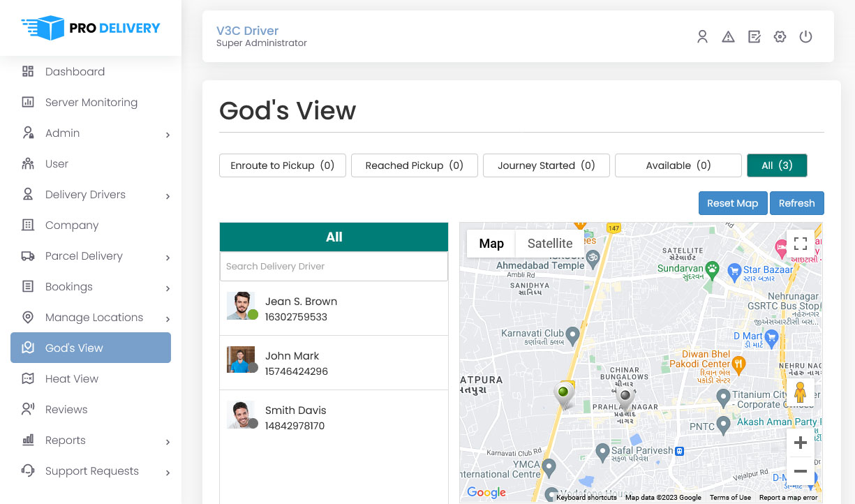Click the Manage Locations pin icon
The width and height of the screenshot is (855, 504).
coord(28,317)
